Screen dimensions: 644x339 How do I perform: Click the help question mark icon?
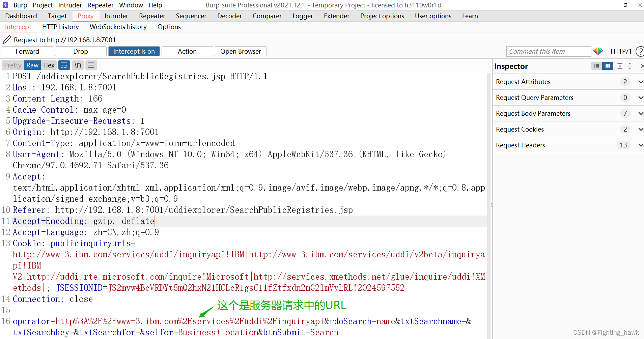pos(640,52)
